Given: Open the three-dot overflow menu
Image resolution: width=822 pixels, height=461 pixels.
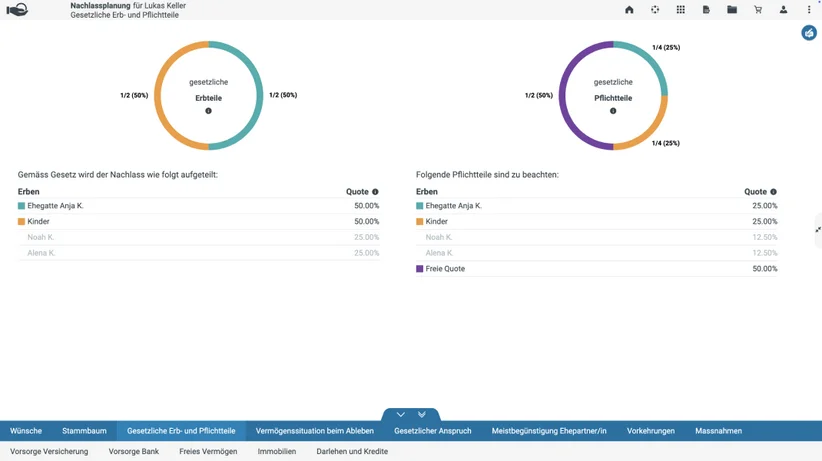Looking at the screenshot, I should point(809,9).
